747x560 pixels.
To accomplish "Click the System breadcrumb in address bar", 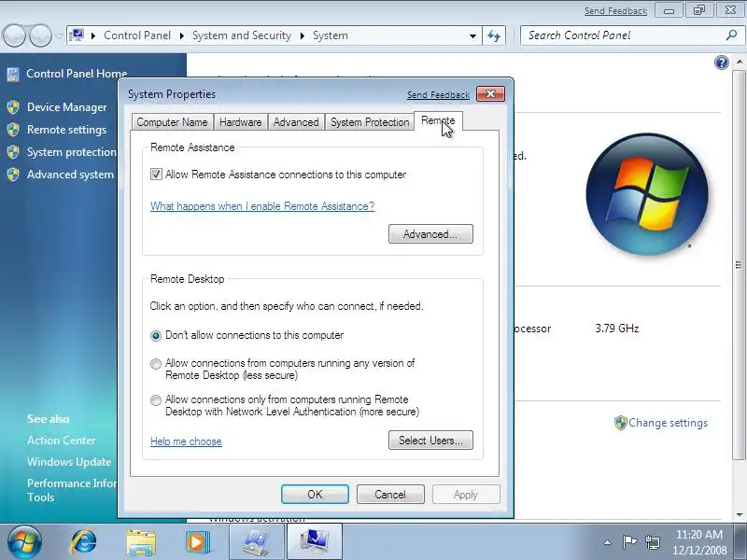I will [331, 35].
